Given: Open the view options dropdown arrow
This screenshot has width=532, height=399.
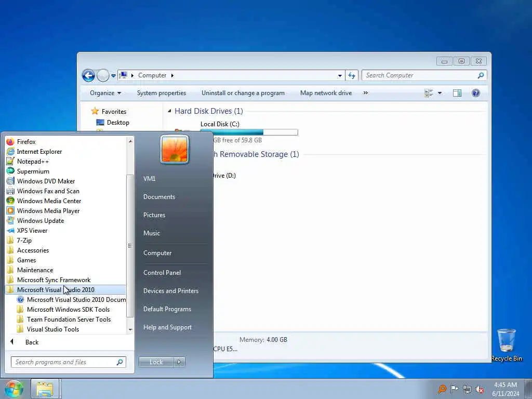Looking at the screenshot, I should click(x=440, y=93).
